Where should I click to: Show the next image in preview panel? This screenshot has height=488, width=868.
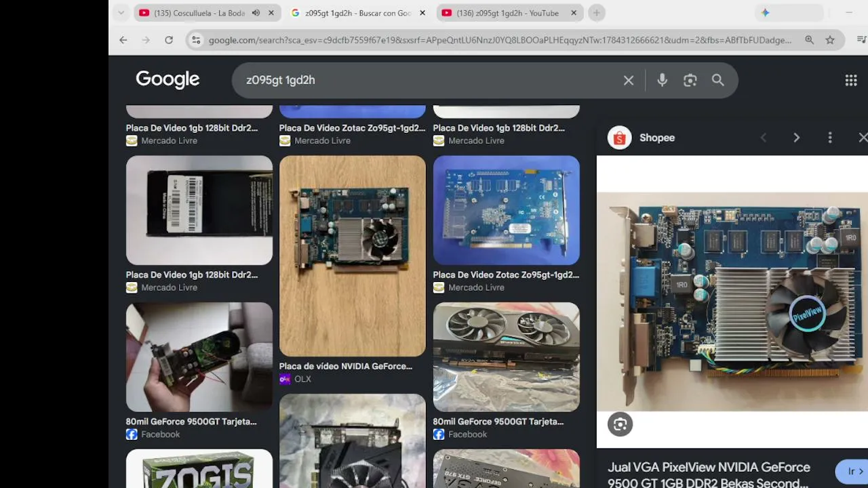coord(797,138)
